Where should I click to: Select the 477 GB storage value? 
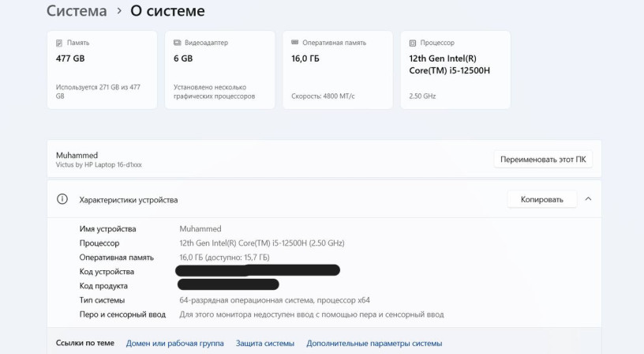click(70, 58)
